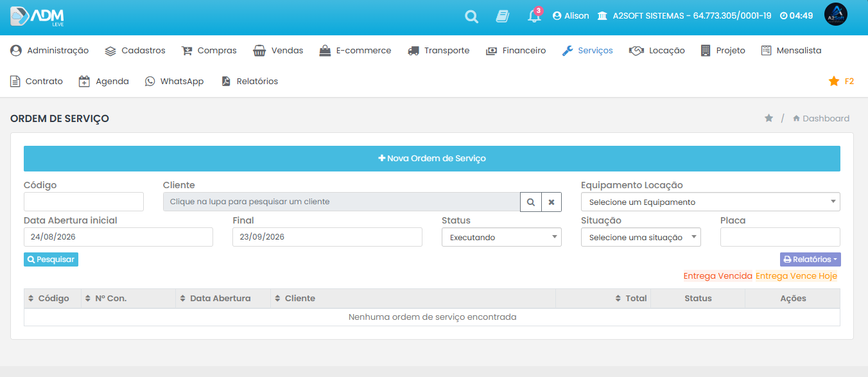The image size is (868, 377).
Task: Sort table by Código column
Action: click(x=53, y=298)
